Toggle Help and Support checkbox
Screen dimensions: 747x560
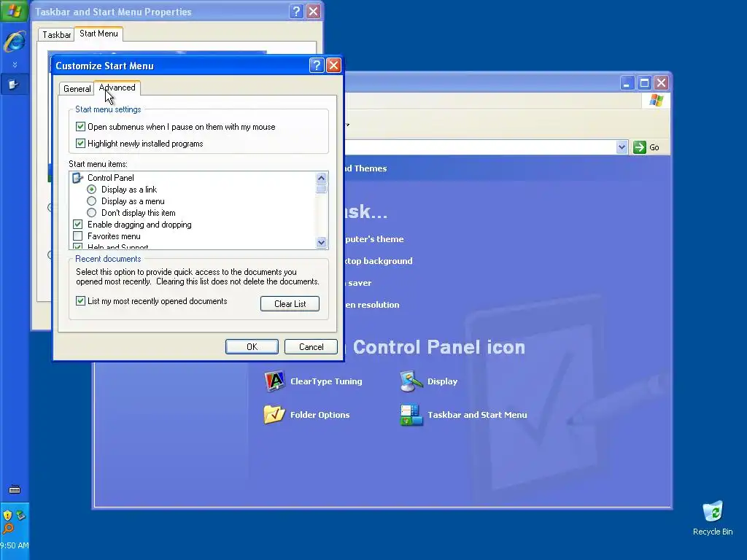click(77, 246)
